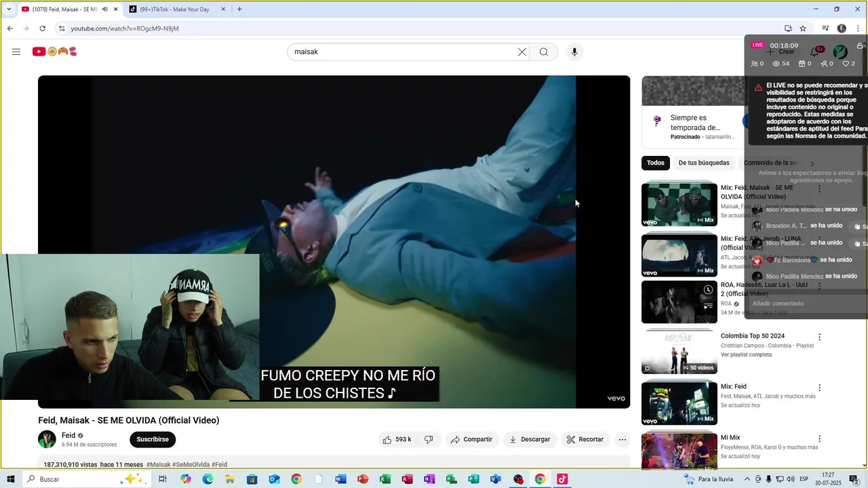This screenshot has height=488, width=868.
Task: Open the notifications icon on the taskbar
Action: click(854, 479)
